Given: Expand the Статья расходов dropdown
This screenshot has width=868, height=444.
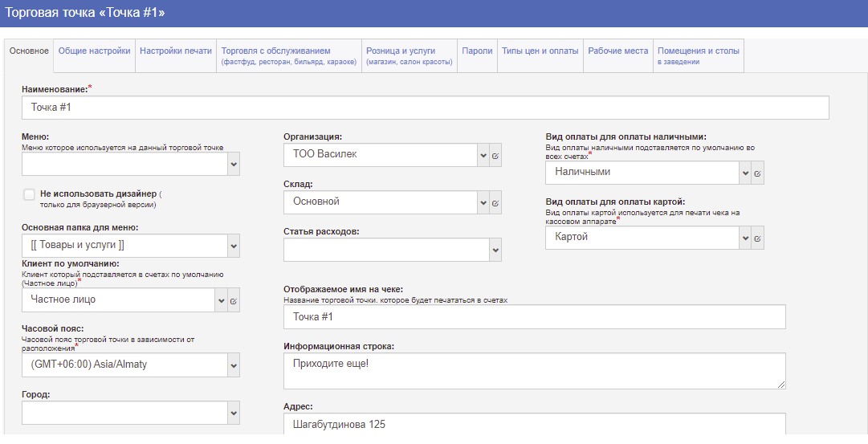Looking at the screenshot, I should pos(495,251).
